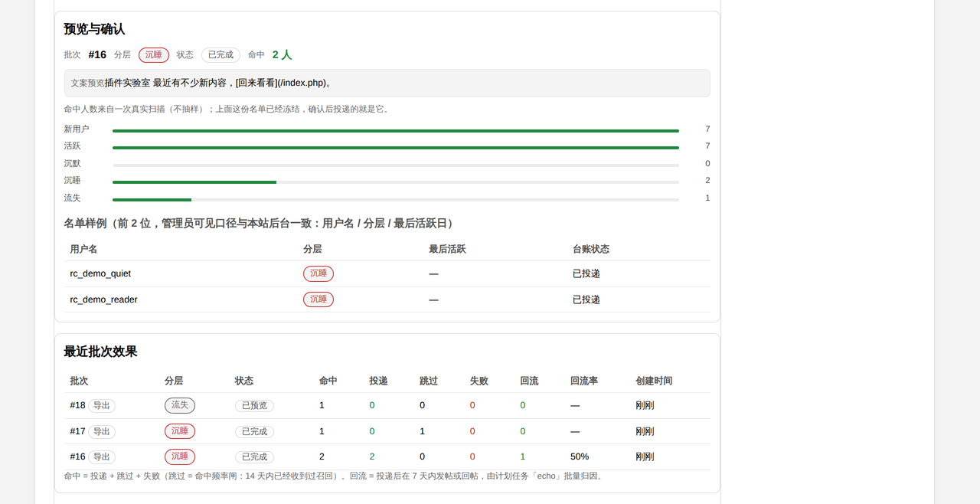980x504 pixels.
Task: Click 刚刚 creation time of batch #18
Action: pos(645,405)
